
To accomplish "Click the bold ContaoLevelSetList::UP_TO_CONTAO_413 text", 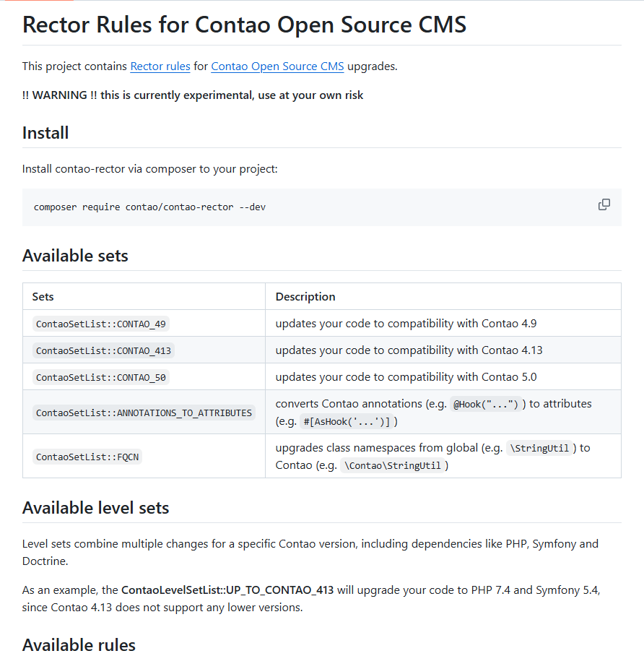I will tap(227, 590).
